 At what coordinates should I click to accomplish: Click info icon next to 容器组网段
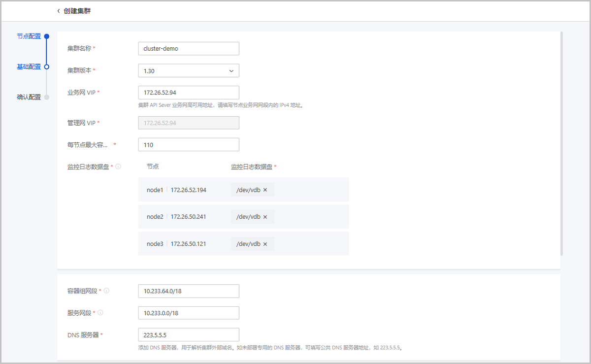pyautogui.click(x=106, y=291)
